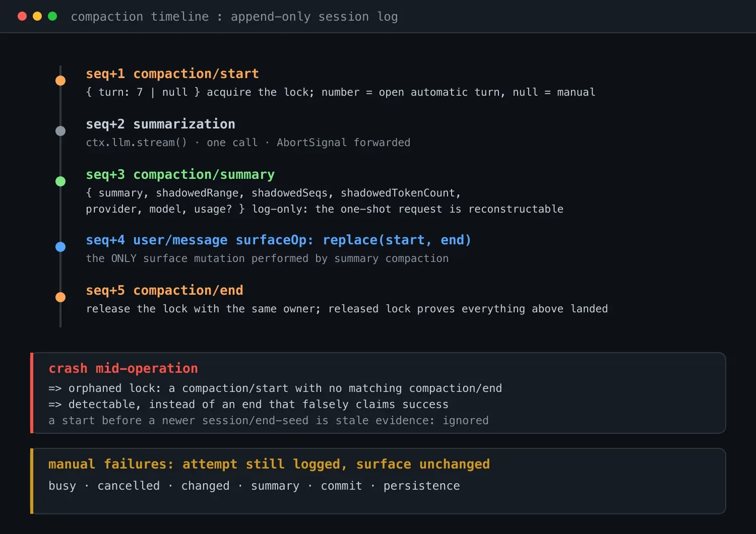Select the window title 'compaction timeline : append-only session log'
The height and width of the screenshot is (534, 756).
pos(234,17)
